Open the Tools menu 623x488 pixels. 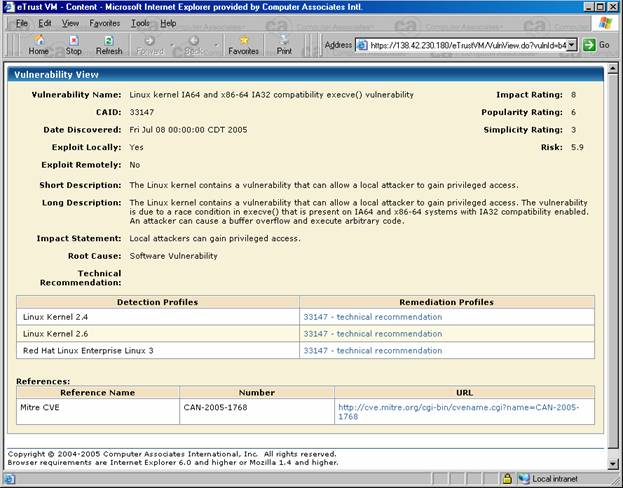pos(141,22)
